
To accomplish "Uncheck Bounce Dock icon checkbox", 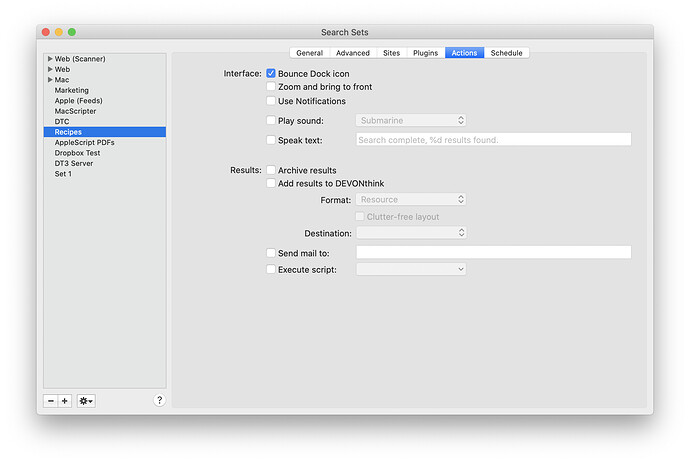I will 271,74.
